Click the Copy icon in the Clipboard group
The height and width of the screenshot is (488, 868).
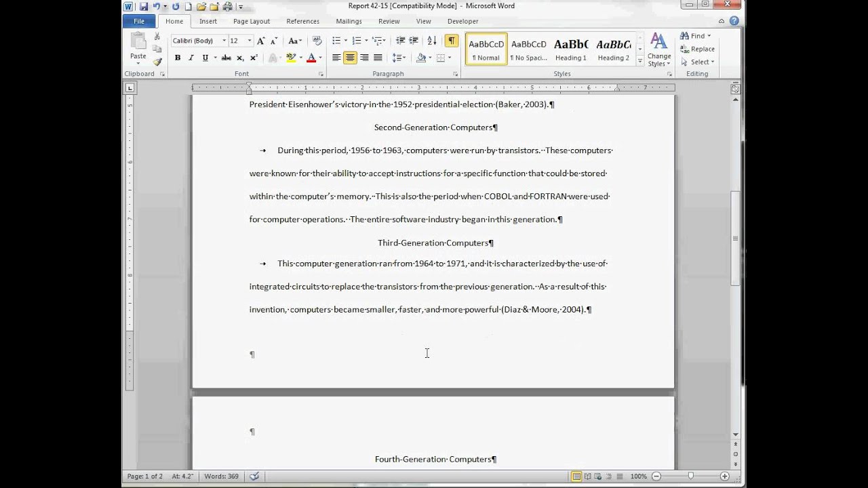click(x=157, y=49)
